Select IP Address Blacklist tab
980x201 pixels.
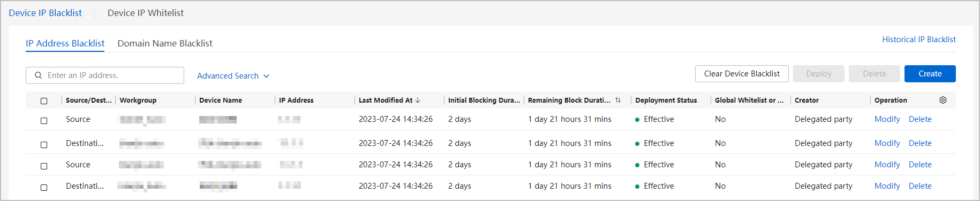pyautogui.click(x=65, y=43)
